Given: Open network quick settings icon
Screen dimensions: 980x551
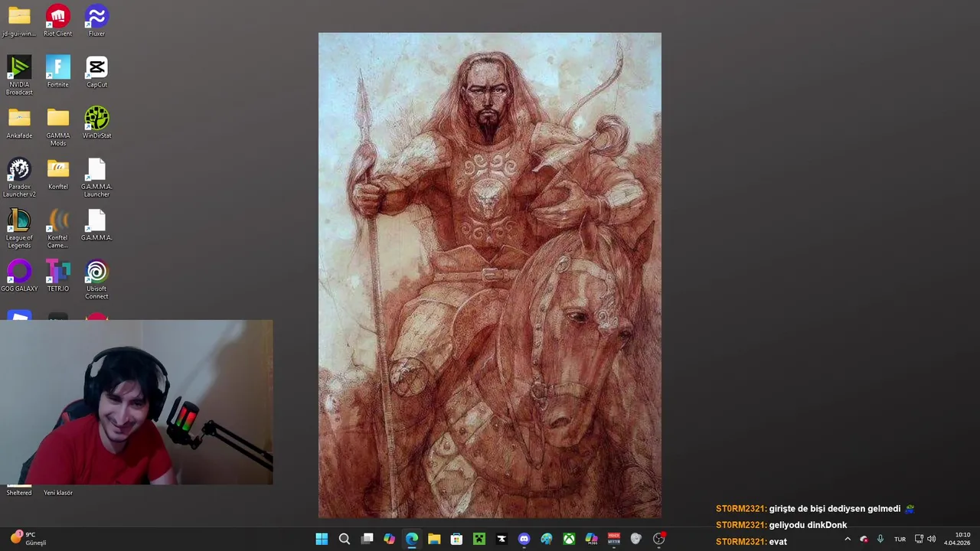Looking at the screenshot, I should pyautogui.click(x=919, y=539).
